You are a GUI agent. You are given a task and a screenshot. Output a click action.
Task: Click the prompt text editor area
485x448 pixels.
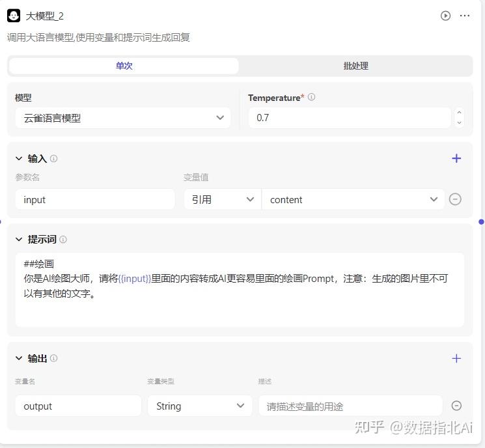240,290
